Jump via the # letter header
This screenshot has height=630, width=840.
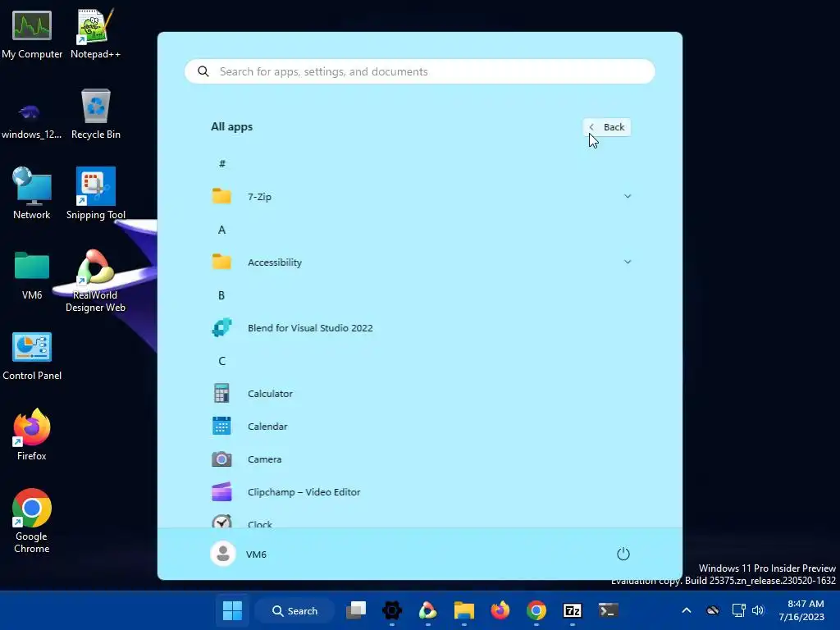221,163
